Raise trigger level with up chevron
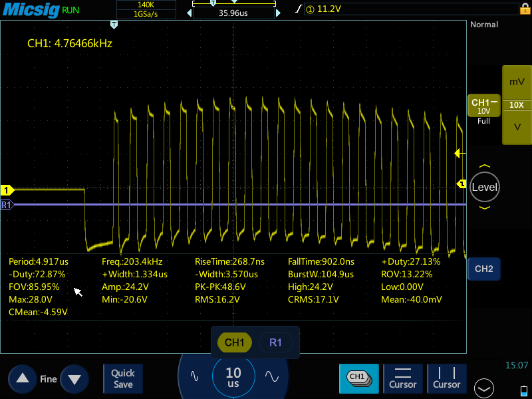532x399 pixels. tap(485, 166)
